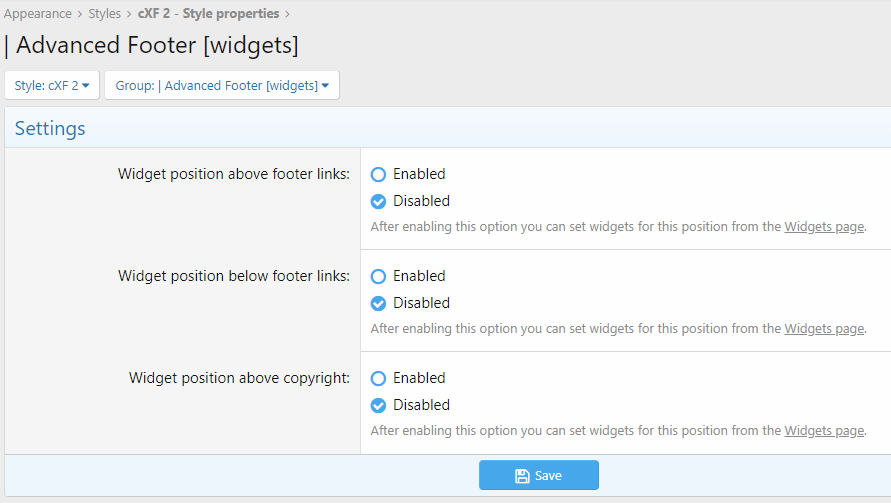Click the 'Widget position above copyright' label
The image size is (891, 503).
(239, 378)
